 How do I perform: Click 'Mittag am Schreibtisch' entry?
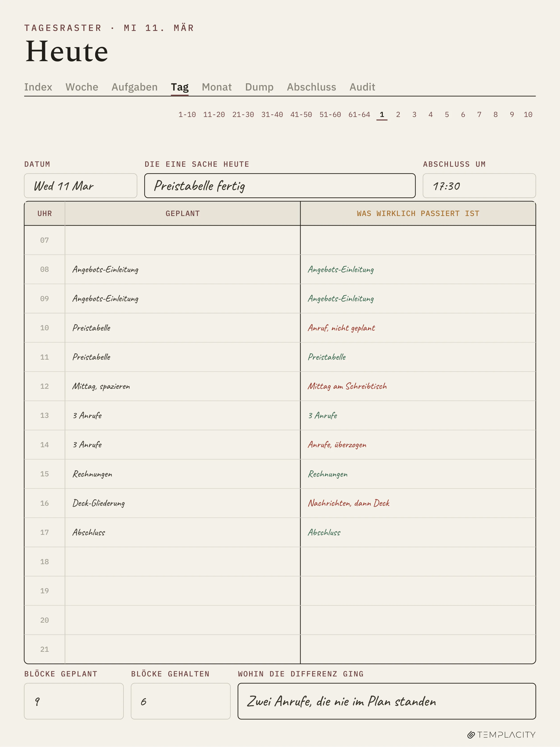tap(347, 386)
